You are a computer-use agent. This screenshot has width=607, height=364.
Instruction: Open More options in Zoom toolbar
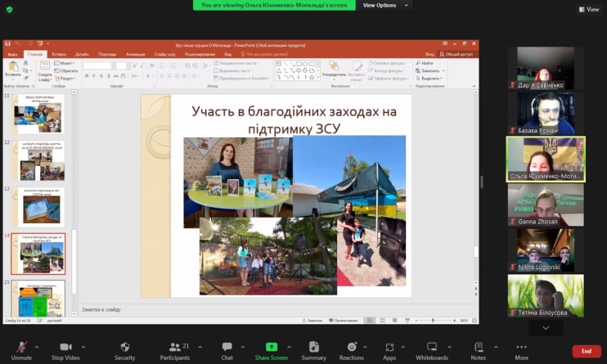pos(521,351)
